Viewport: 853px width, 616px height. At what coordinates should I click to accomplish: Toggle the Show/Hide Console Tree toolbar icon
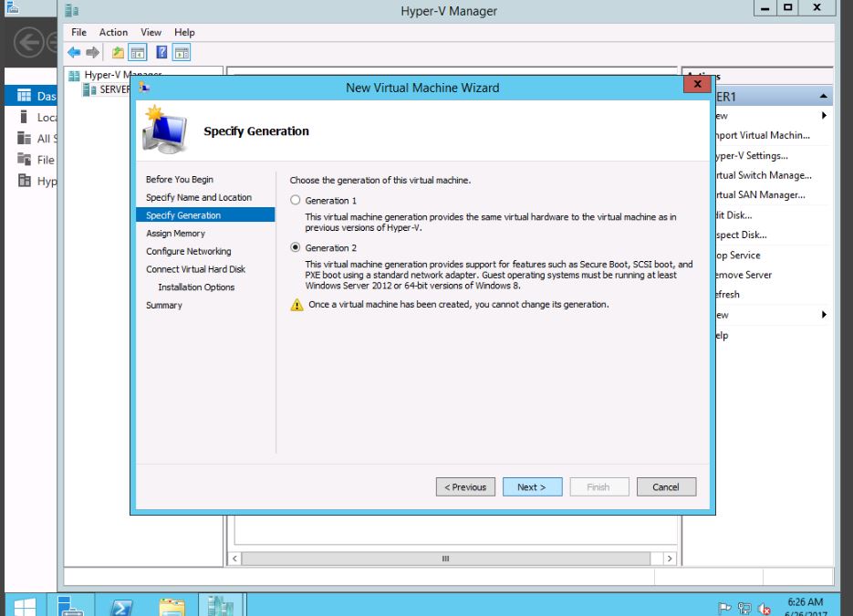[x=138, y=52]
